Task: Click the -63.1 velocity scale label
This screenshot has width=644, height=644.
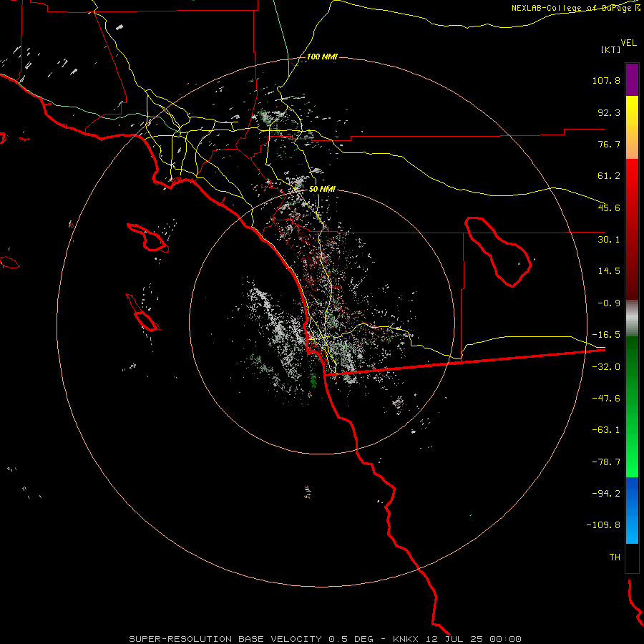Action: [606, 430]
